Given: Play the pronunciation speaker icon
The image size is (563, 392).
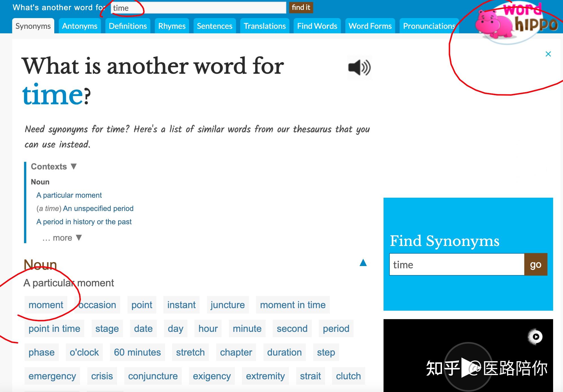Looking at the screenshot, I should [x=359, y=67].
